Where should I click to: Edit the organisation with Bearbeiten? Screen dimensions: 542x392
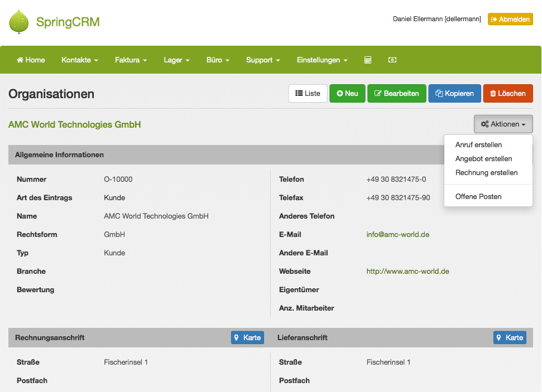click(x=397, y=93)
